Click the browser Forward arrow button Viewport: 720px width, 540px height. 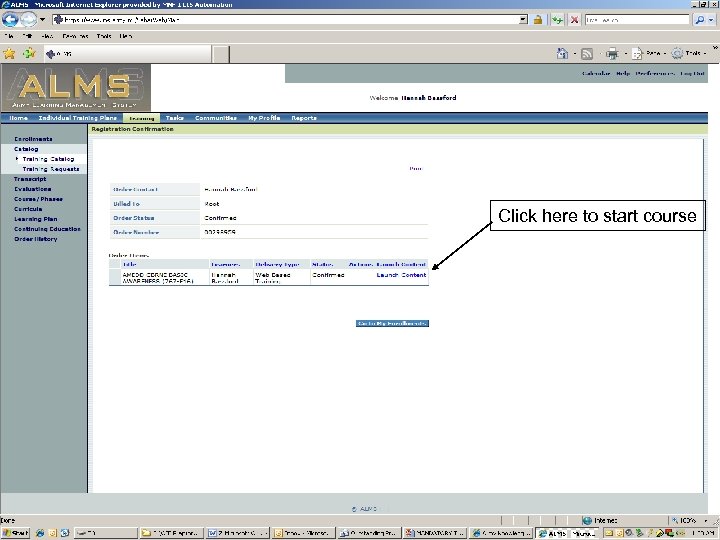[28, 20]
